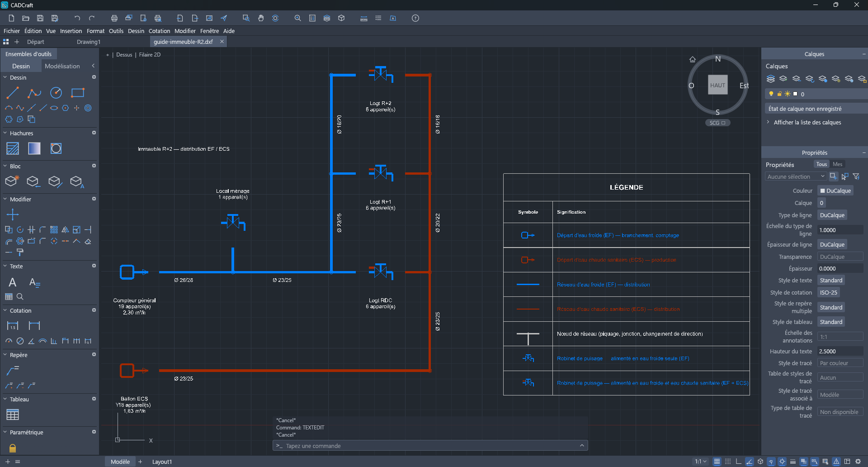Collapse the Cotation tool section
The height and width of the screenshot is (467, 868).
5,310
